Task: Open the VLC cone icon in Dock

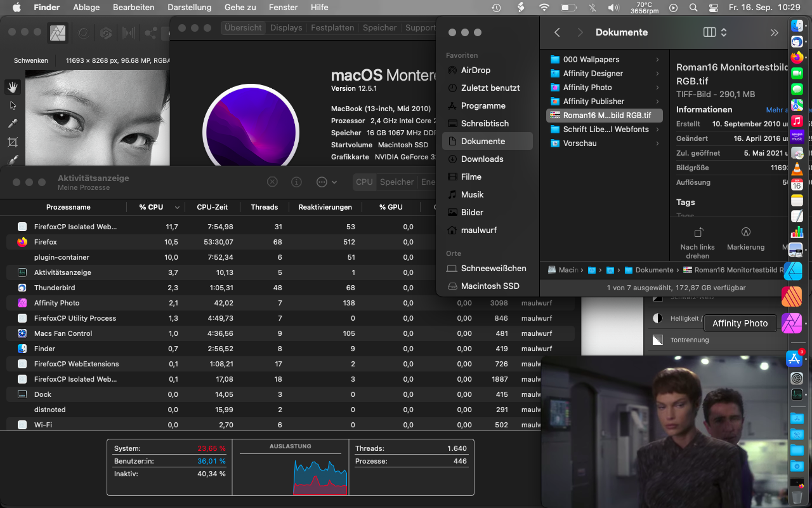Action: click(x=797, y=169)
